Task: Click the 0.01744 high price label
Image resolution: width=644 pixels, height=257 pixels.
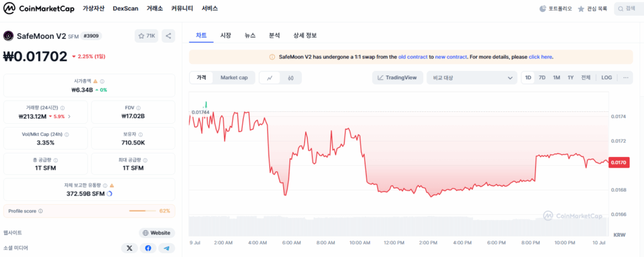Action: [200, 112]
